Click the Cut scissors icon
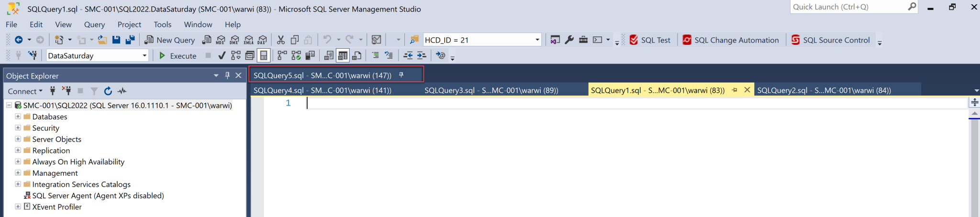The image size is (980, 217). click(x=281, y=40)
